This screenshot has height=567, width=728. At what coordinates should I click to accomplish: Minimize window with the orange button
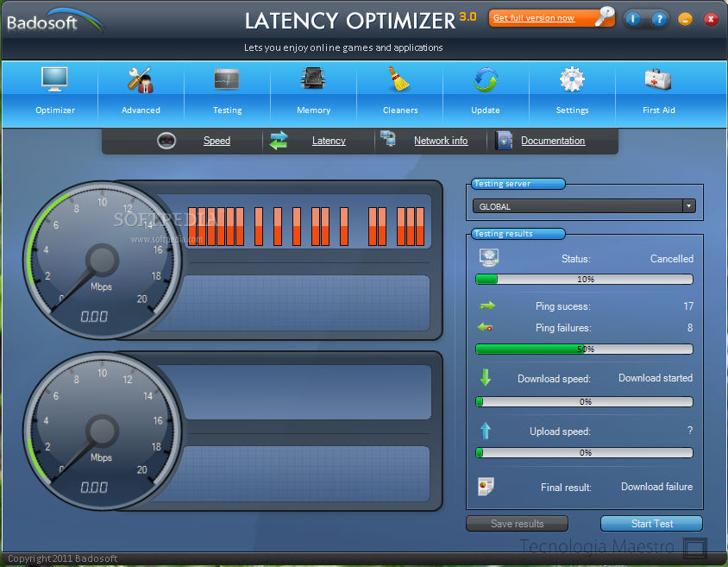pyautogui.click(x=685, y=19)
